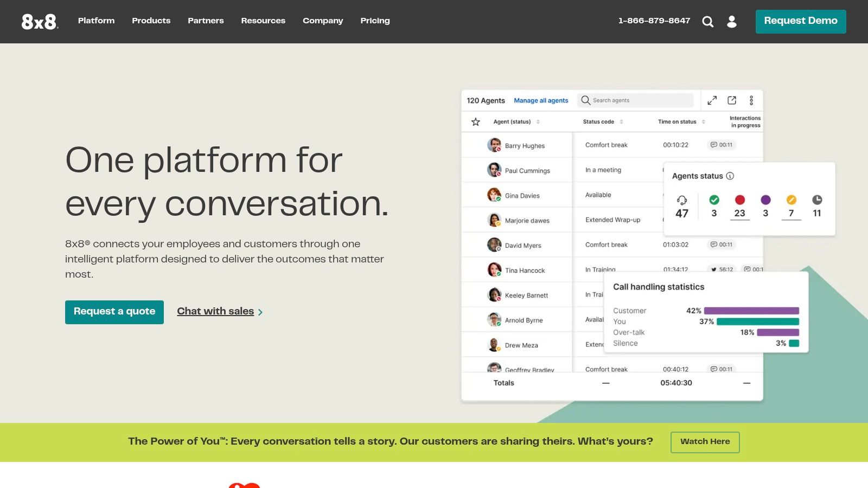The height and width of the screenshot is (488, 868).
Task: Open the user account icon
Action: (x=732, y=22)
